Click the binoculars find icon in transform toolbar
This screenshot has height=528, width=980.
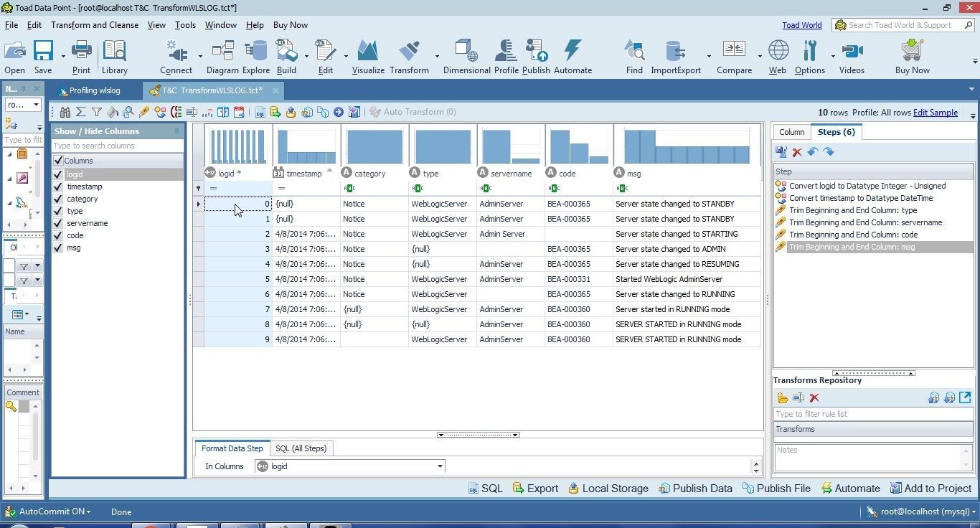click(x=65, y=112)
